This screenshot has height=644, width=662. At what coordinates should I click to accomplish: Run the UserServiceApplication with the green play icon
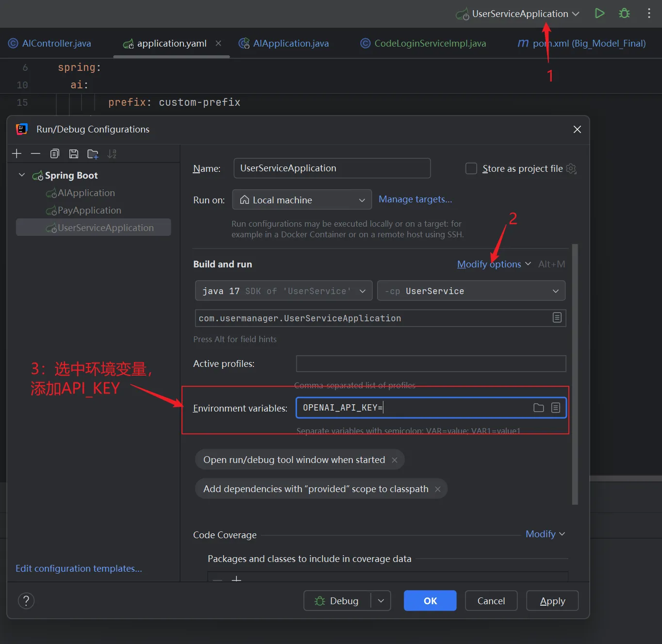(599, 14)
